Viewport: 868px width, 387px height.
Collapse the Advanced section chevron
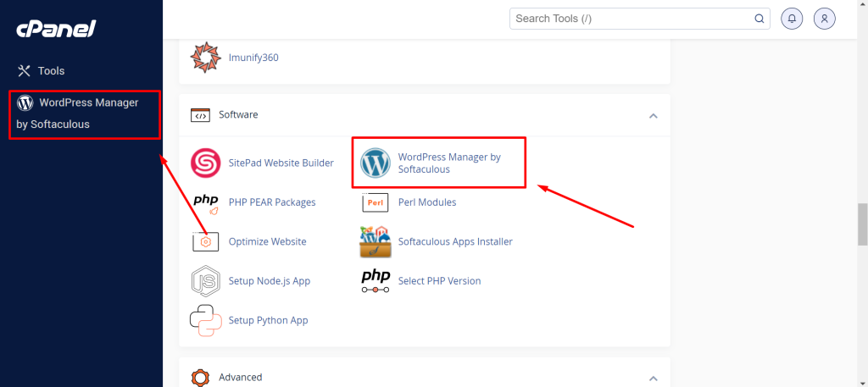pyautogui.click(x=654, y=379)
